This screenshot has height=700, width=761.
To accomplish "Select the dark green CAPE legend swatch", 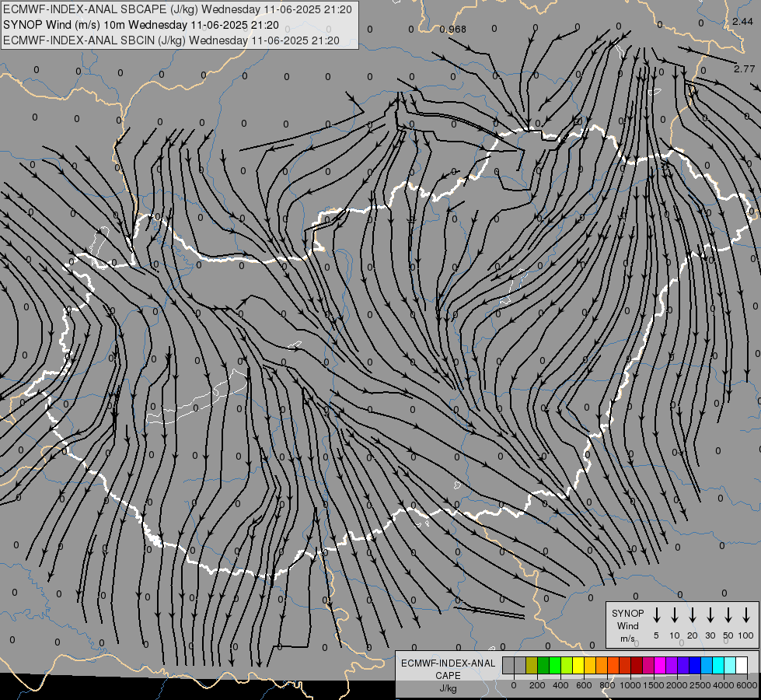I will click(543, 665).
